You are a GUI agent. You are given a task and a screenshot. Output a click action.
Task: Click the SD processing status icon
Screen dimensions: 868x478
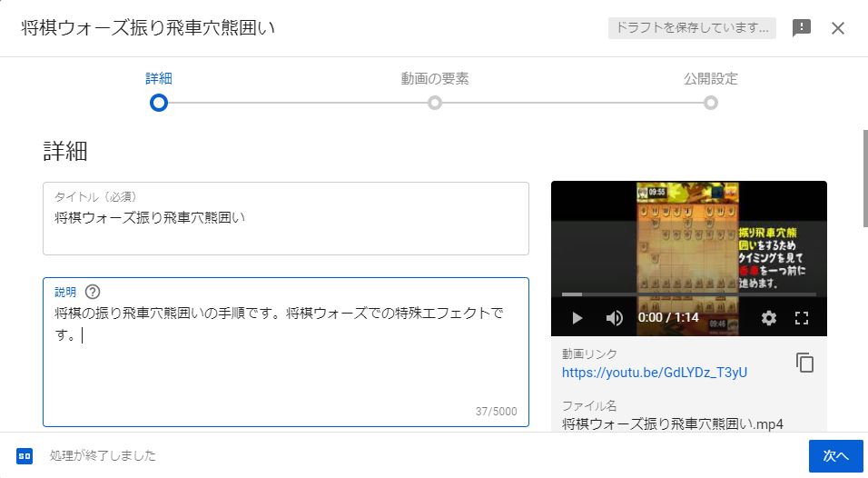[x=25, y=456]
